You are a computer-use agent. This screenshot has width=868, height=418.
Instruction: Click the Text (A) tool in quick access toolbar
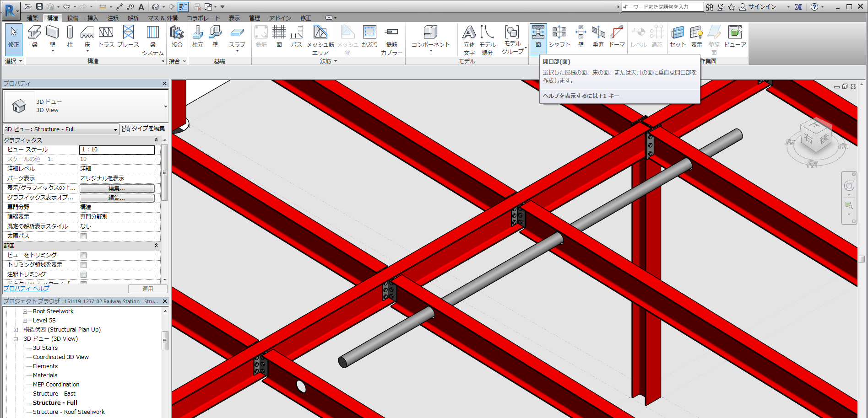pyautogui.click(x=141, y=6)
